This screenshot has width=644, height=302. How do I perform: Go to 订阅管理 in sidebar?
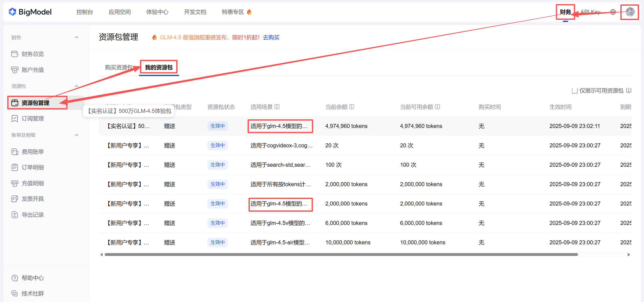[33, 118]
